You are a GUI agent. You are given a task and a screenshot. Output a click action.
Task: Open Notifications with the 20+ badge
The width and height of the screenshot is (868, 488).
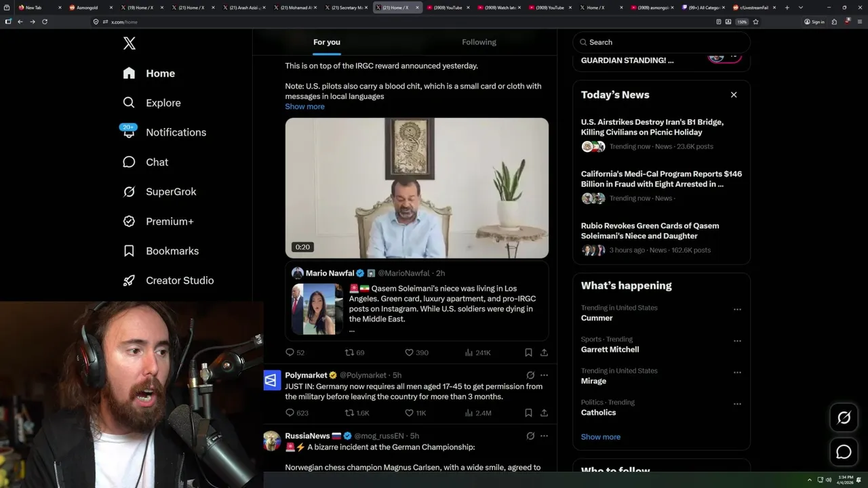coord(164,132)
